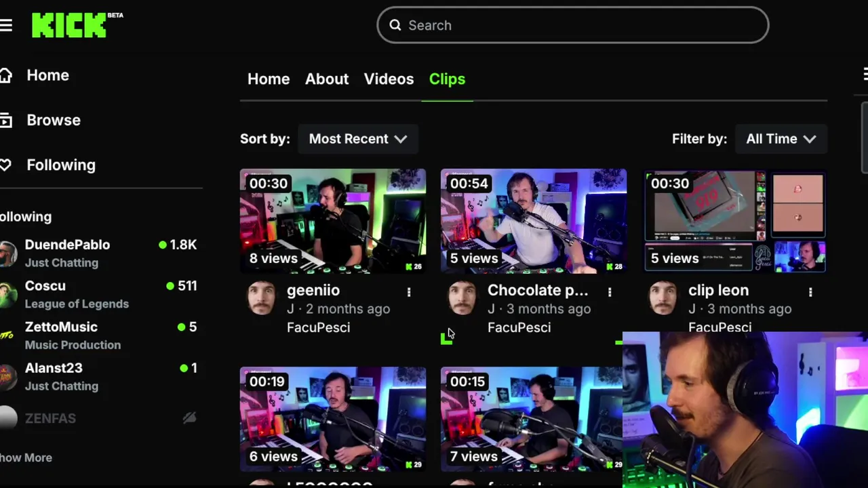The image size is (868, 488).
Task: Click avatar beside clip leon
Action: tap(663, 299)
